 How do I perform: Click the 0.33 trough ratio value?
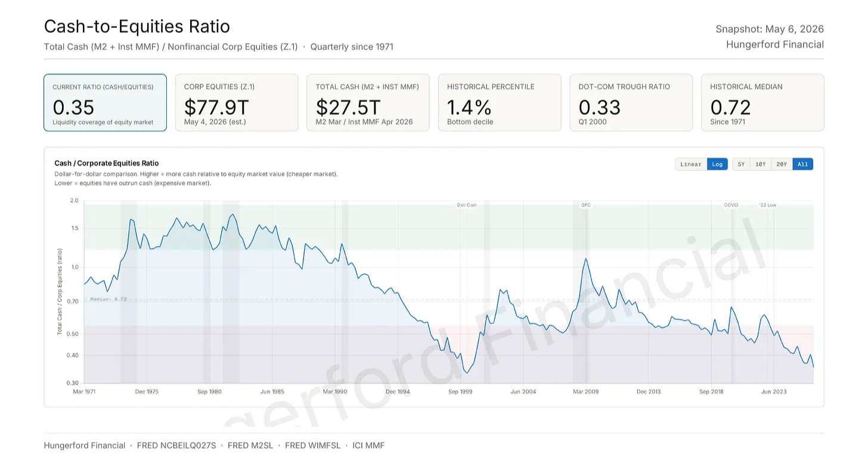click(600, 107)
